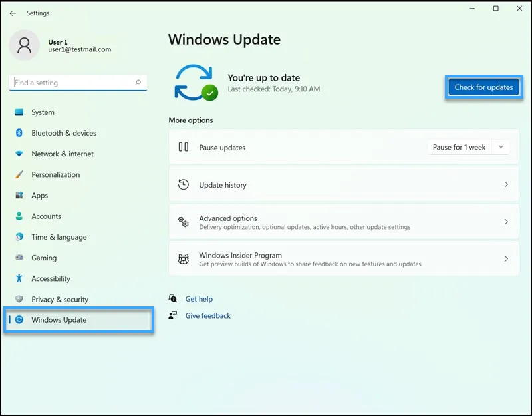The height and width of the screenshot is (416, 532).
Task: Click the search magnifier icon
Action: coord(138,82)
